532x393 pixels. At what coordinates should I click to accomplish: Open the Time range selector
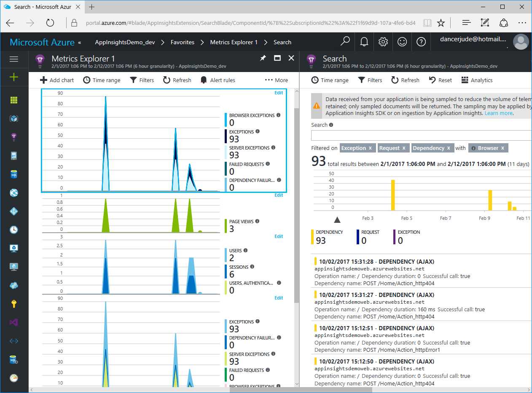[x=102, y=80]
